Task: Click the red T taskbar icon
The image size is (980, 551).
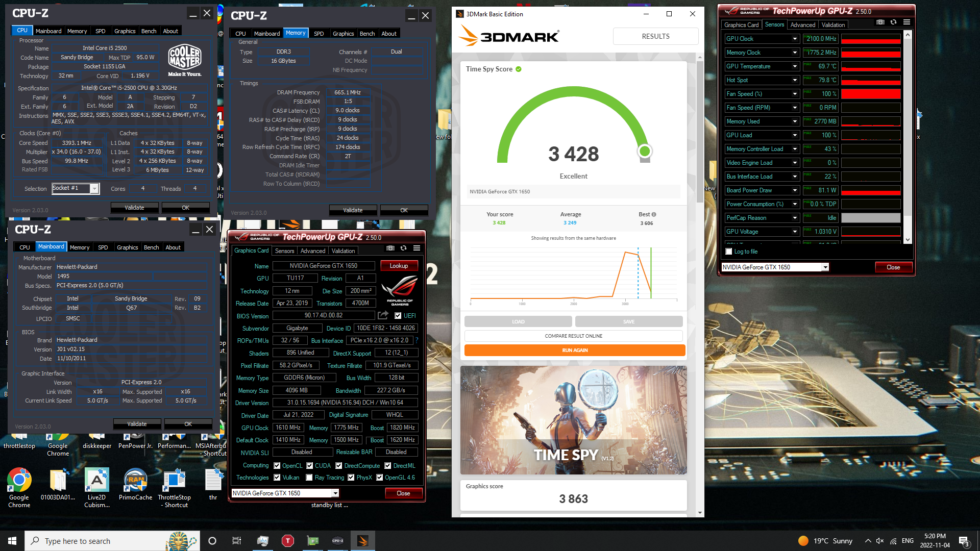Action: (x=288, y=541)
